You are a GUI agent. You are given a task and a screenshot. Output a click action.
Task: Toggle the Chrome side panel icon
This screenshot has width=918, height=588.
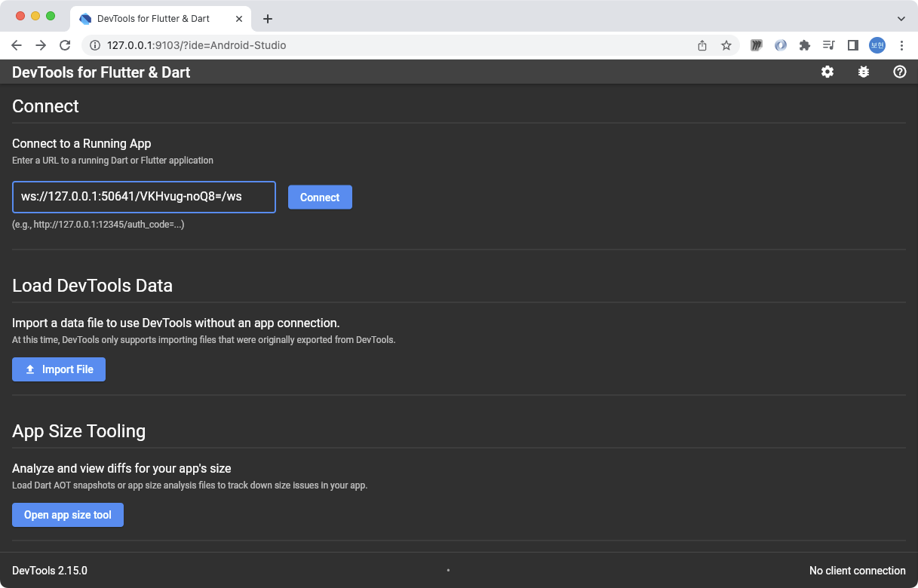[853, 45]
